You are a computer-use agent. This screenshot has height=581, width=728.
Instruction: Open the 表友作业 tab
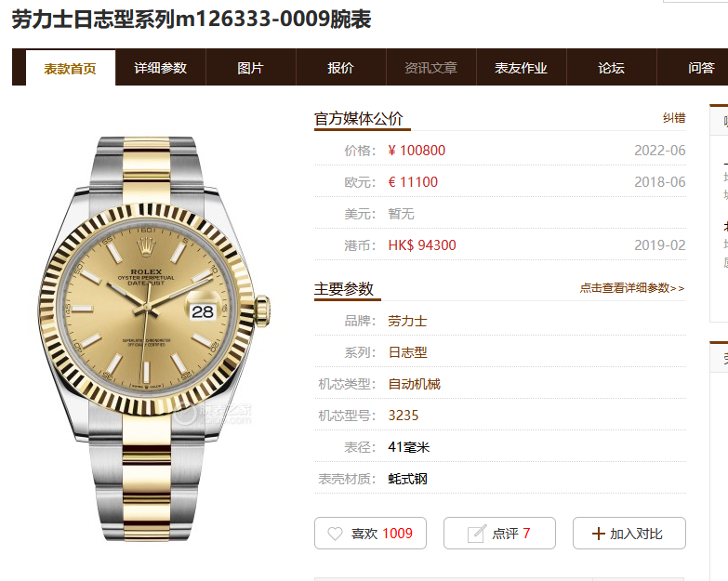521,68
